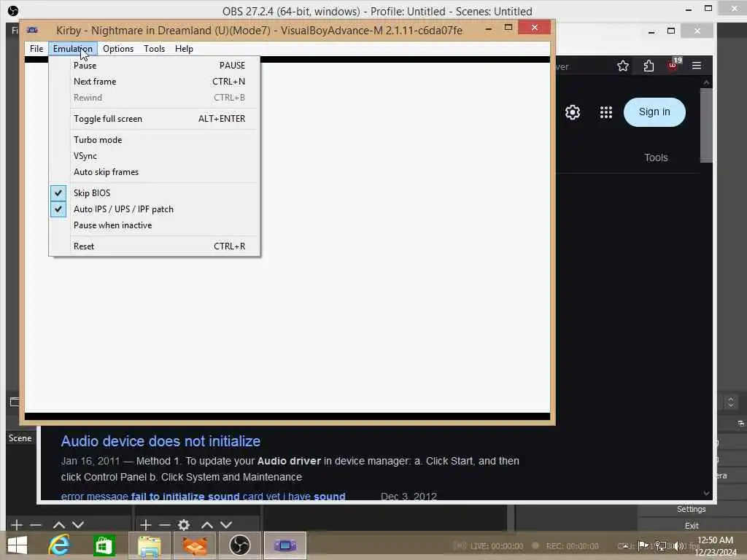
Task: Open the File menu in VisualBoyAdvance
Action: pyautogui.click(x=36, y=49)
